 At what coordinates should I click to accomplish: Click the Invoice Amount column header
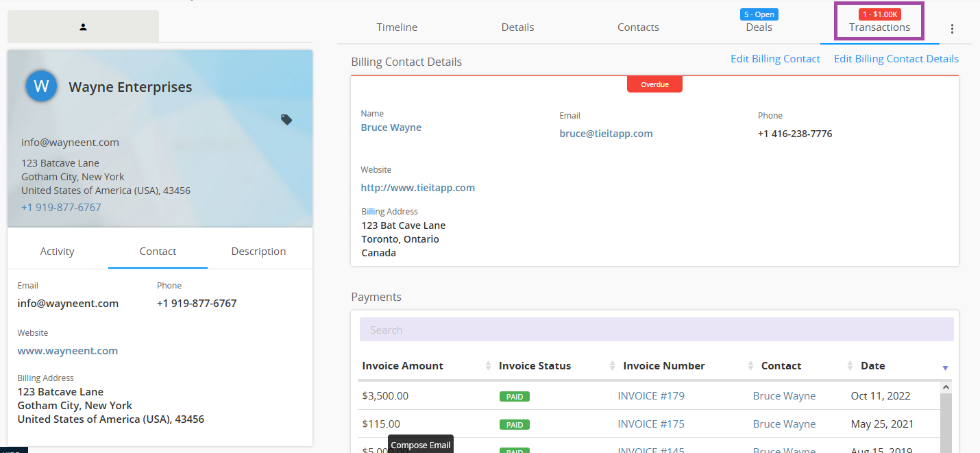coord(403,366)
